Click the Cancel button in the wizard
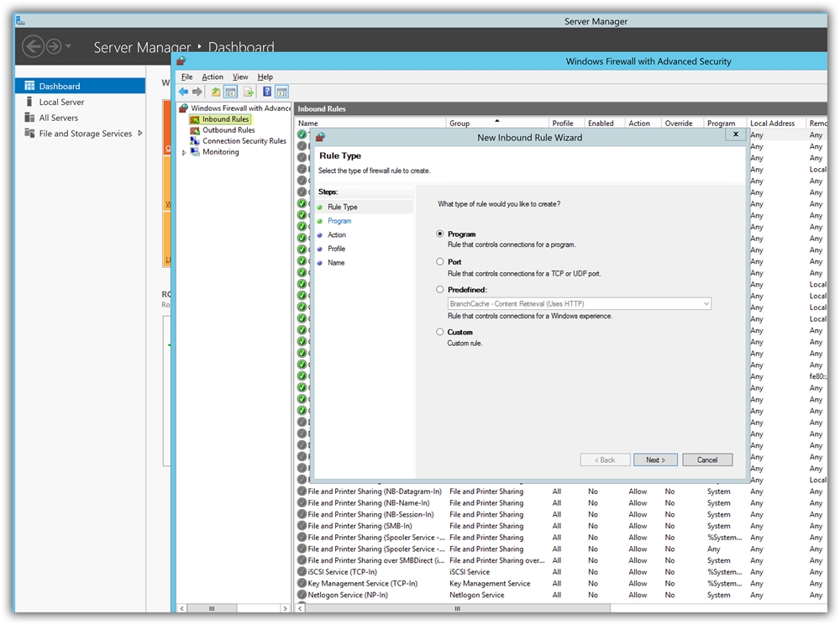The width and height of the screenshot is (840, 625). click(x=707, y=460)
